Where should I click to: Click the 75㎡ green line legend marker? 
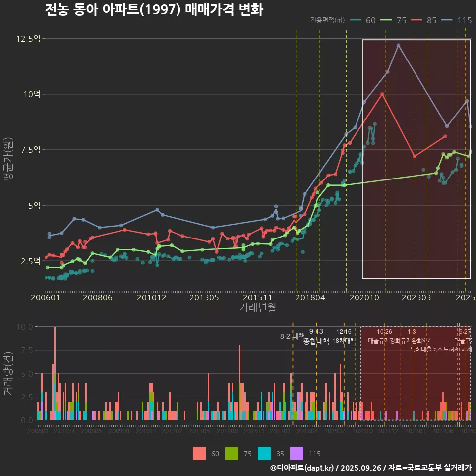tap(387, 20)
